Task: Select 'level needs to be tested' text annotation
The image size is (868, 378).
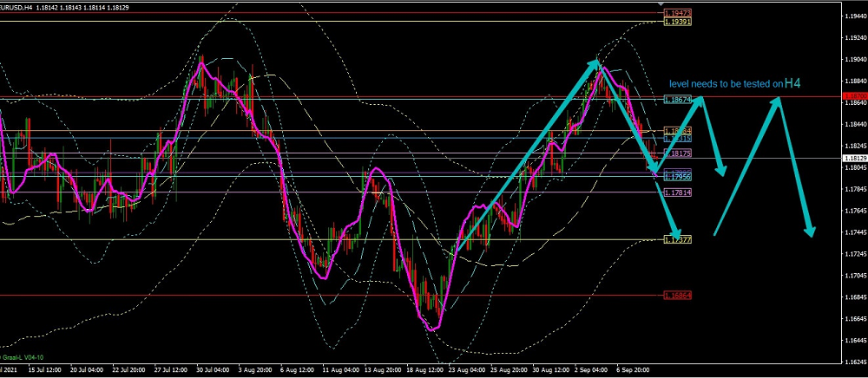Action: (x=724, y=84)
